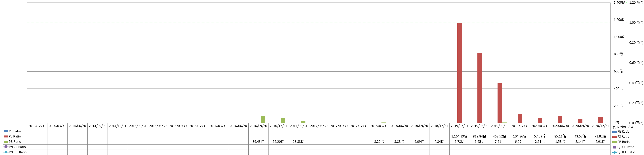
Task: Click the 1.00倍(*) secondary axis label
Action: (x=636, y=22)
